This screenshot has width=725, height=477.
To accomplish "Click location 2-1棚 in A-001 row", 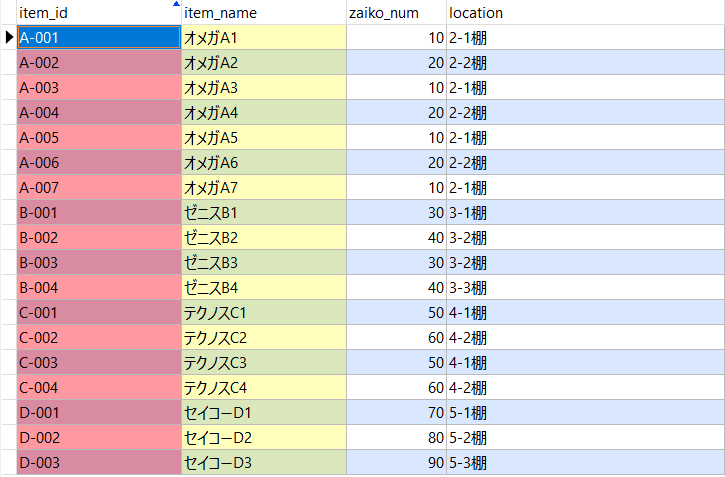I will point(585,37).
